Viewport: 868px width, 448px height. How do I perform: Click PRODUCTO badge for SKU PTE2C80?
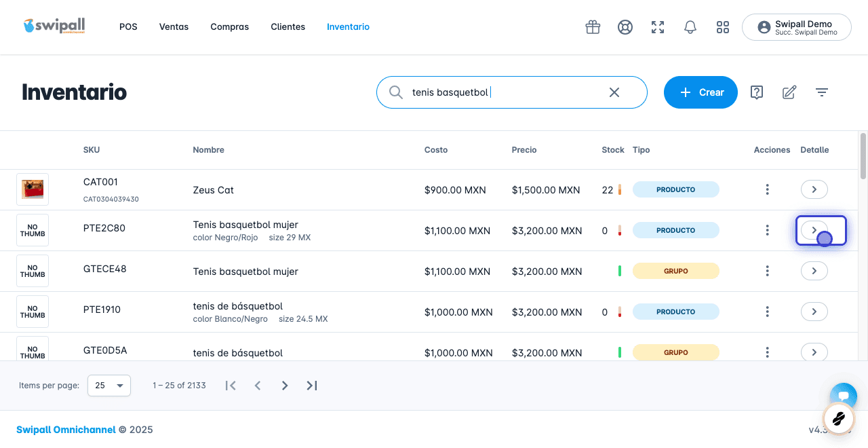tap(676, 230)
